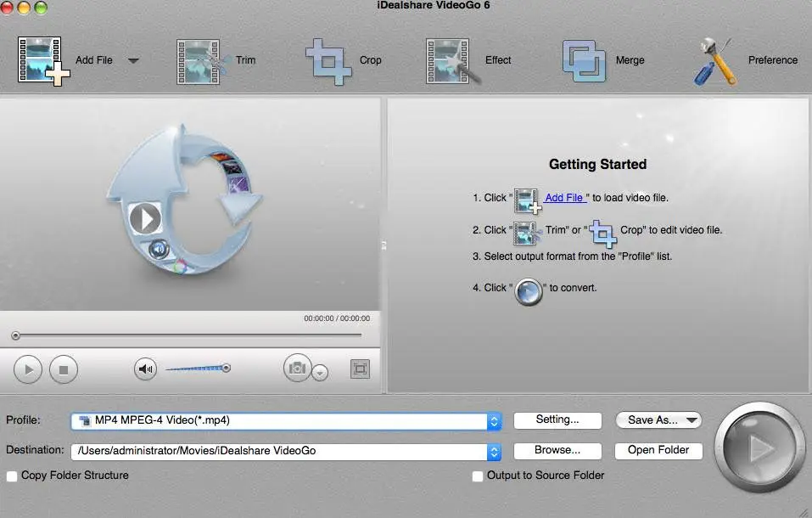This screenshot has height=518, width=812.
Task: Click the Browse... button
Action: [557, 451]
